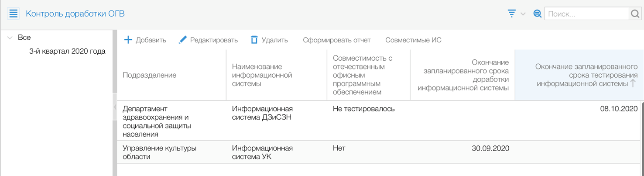Screen dimensions: 644x176
Task: Collapse the Все tree node
Action: click(x=10, y=38)
